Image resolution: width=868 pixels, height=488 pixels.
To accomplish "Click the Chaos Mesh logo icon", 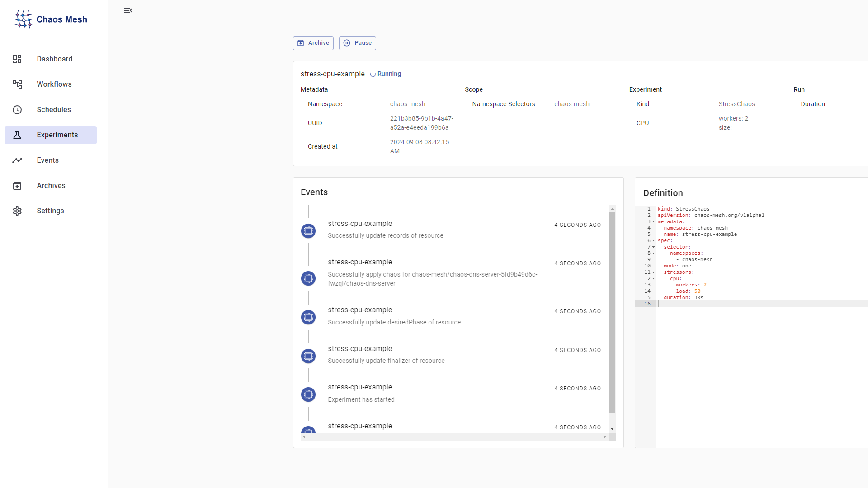I will tap(23, 19).
